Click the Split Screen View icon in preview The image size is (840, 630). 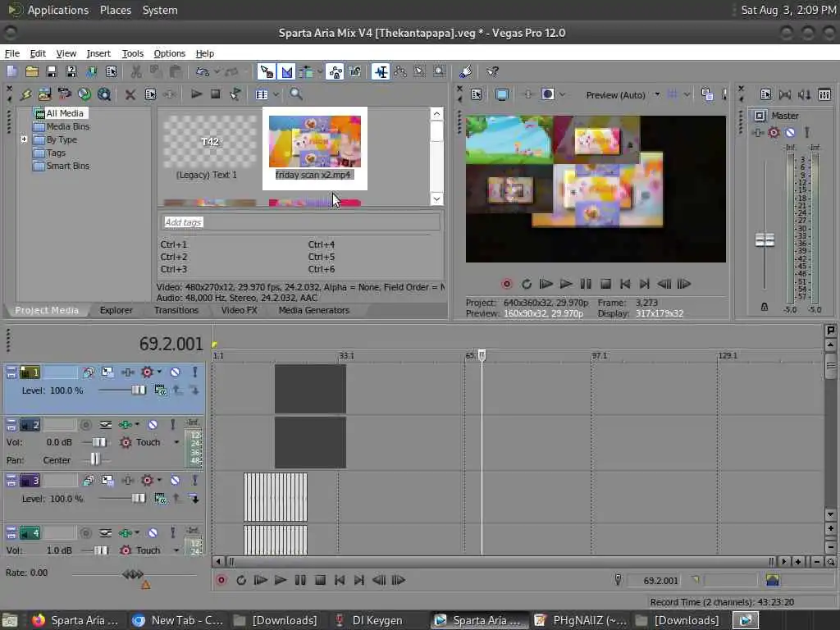tap(547, 95)
